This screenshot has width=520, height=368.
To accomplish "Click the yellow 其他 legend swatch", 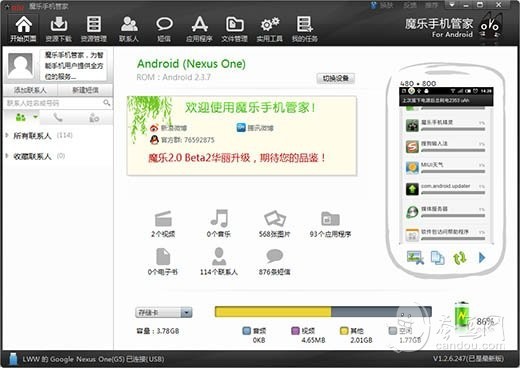I will click(344, 331).
